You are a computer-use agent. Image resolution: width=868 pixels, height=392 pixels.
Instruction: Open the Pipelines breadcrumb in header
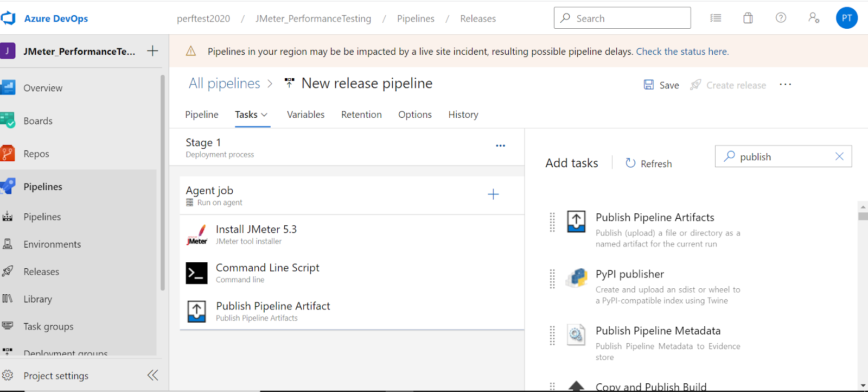point(416,18)
